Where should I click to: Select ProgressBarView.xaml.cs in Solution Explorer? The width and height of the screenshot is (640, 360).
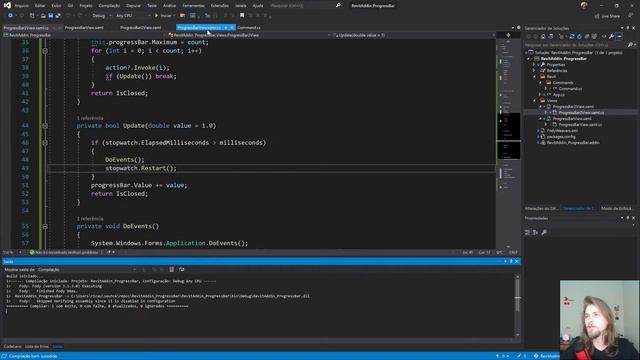point(580,124)
